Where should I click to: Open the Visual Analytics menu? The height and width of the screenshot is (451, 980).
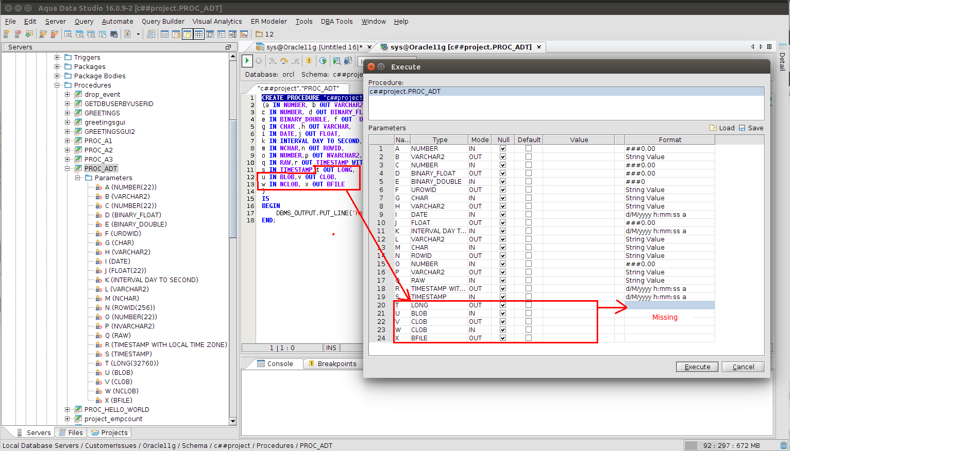tap(217, 22)
